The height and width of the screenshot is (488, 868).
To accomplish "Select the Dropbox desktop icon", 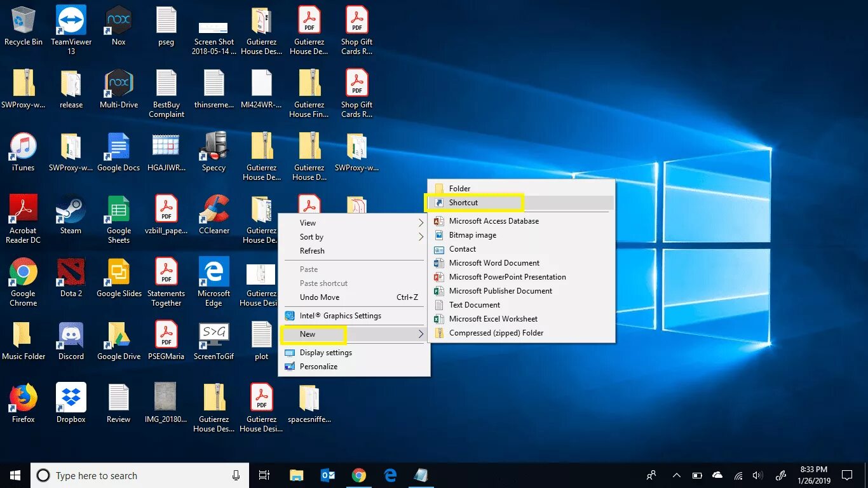I will pyautogui.click(x=71, y=403).
